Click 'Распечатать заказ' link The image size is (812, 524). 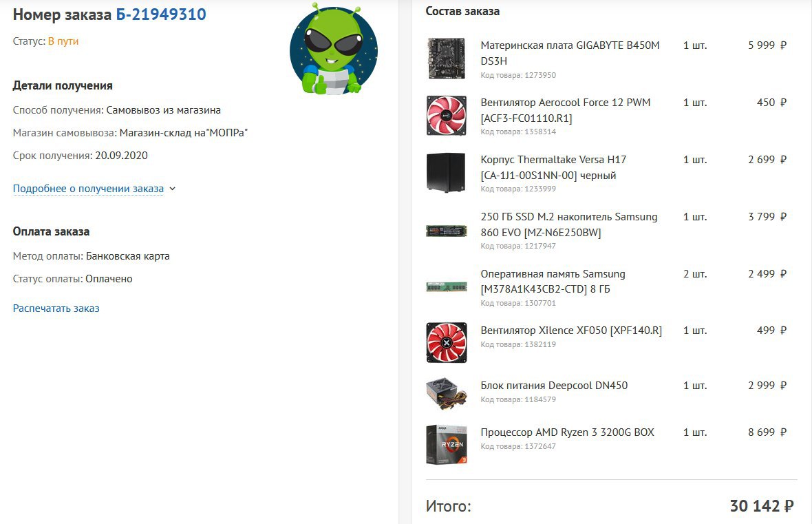(56, 308)
